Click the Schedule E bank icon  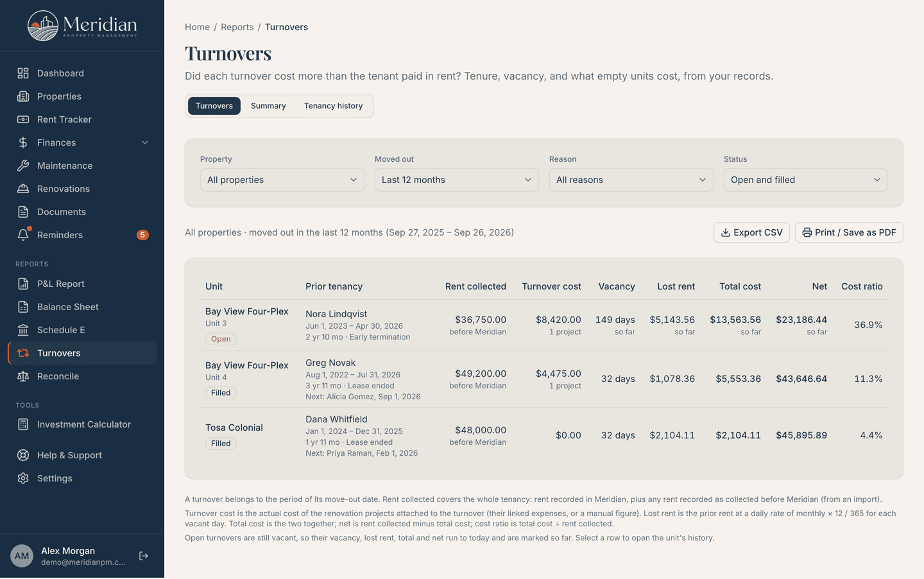pyautogui.click(x=23, y=330)
